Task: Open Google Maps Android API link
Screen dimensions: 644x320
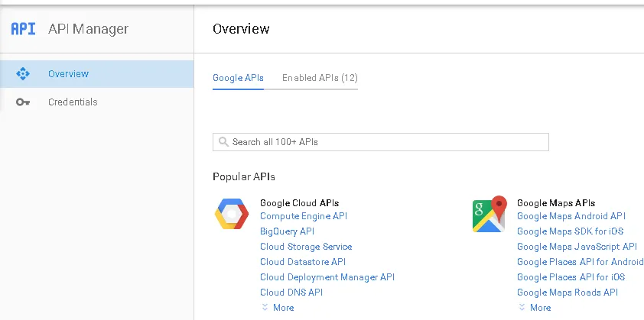Action: [x=571, y=216]
